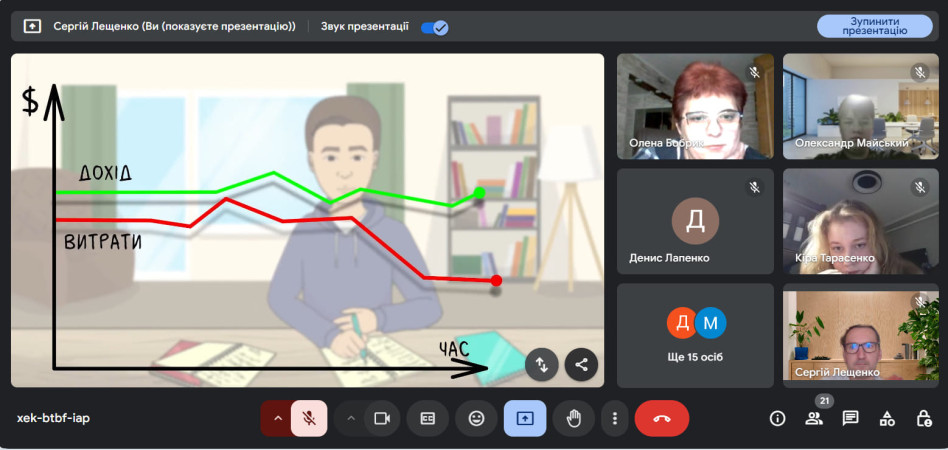Hang up with the red end call button
This screenshot has width=948, height=450.
pyautogui.click(x=661, y=418)
